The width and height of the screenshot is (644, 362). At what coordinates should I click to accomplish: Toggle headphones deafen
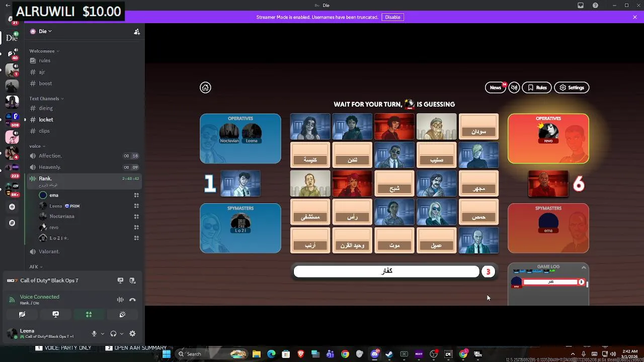pos(114,333)
